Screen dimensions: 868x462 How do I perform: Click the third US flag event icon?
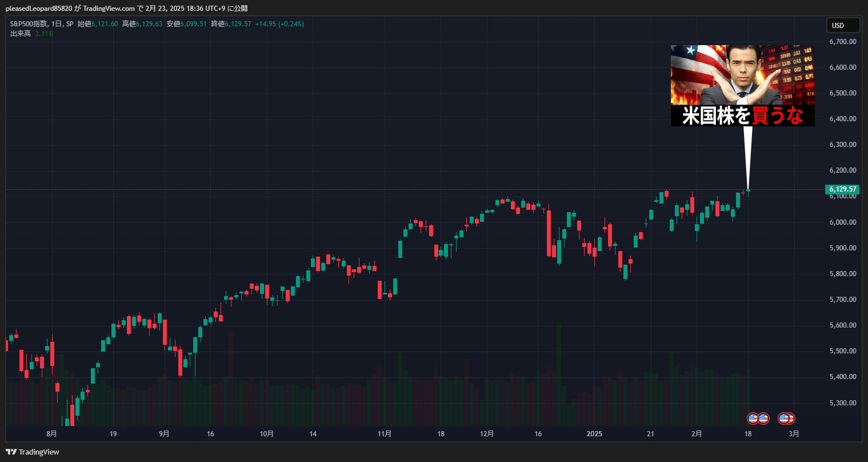pos(785,419)
